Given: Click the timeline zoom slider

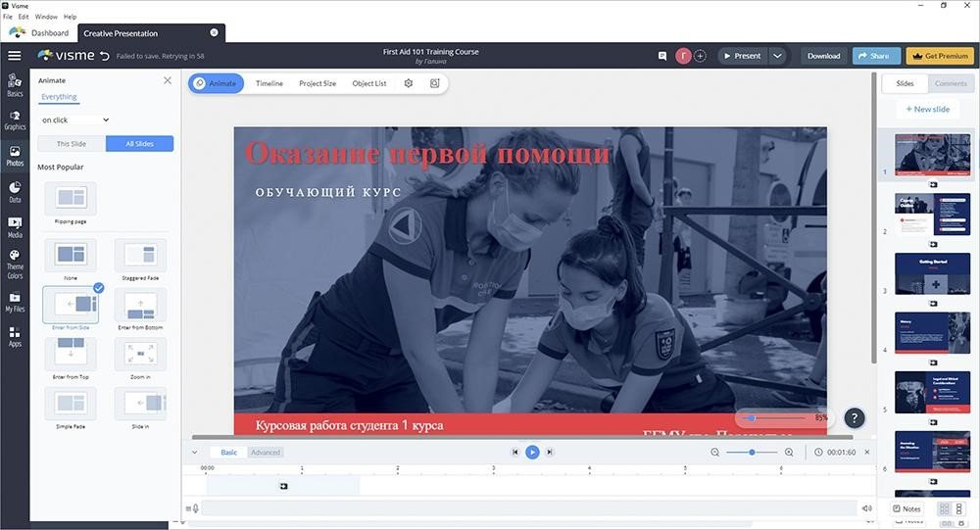Looking at the screenshot, I should pyautogui.click(x=752, y=452).
